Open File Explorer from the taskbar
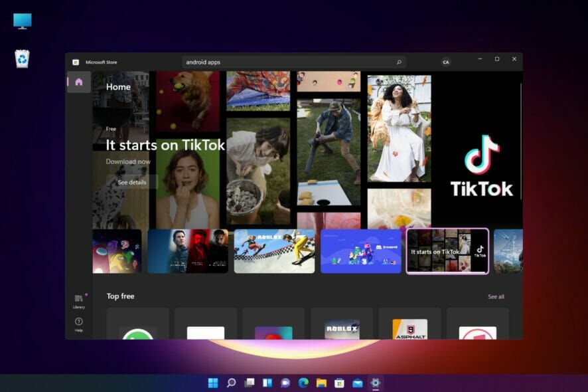 point(321,383)
